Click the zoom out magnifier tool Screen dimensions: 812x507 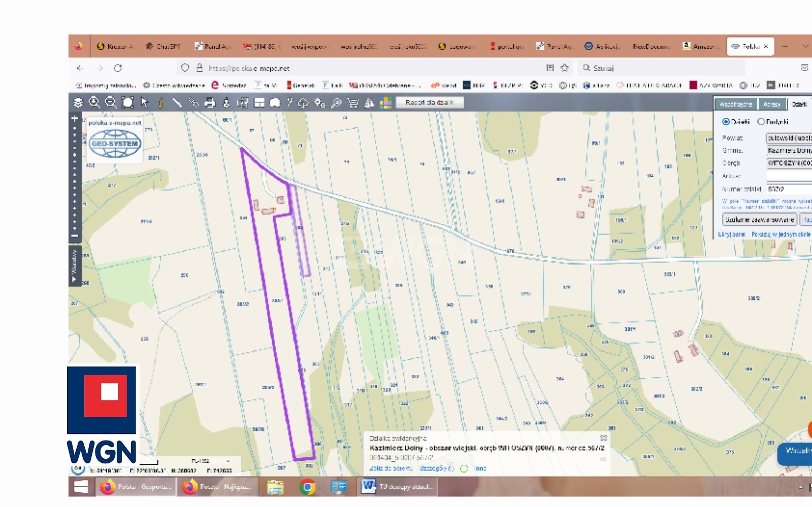tap(111, 103)
